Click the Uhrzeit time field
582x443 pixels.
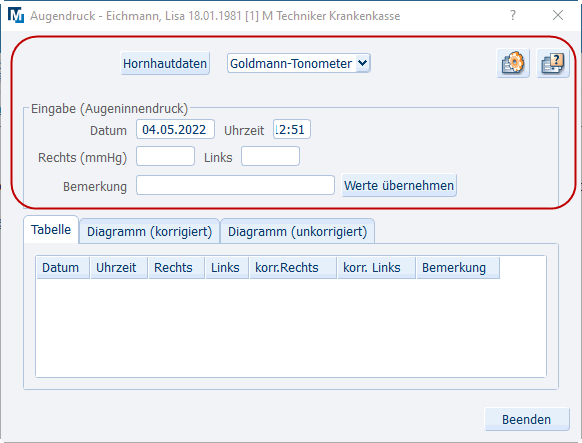292,129
